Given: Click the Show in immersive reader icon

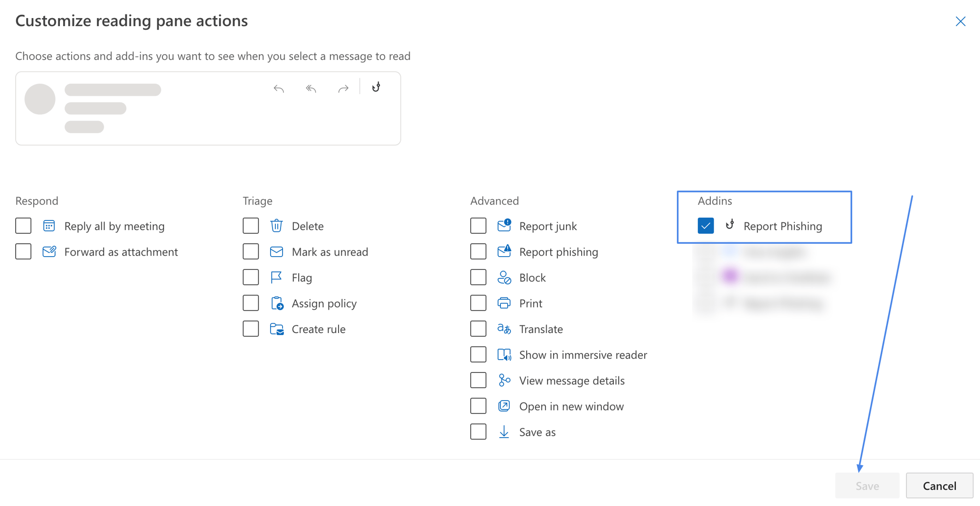Looking at the screenshot, I should tap(504, 354).
